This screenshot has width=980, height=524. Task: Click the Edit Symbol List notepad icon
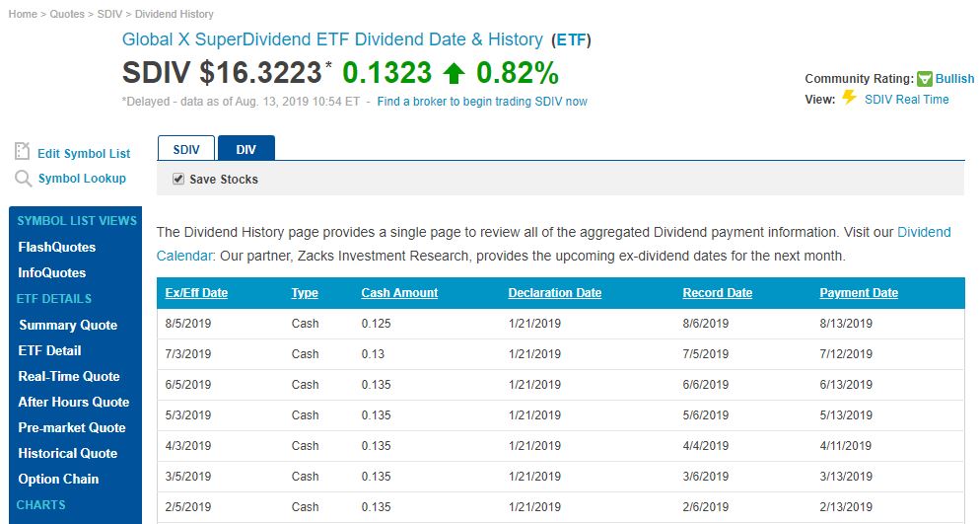pos(22,151)
